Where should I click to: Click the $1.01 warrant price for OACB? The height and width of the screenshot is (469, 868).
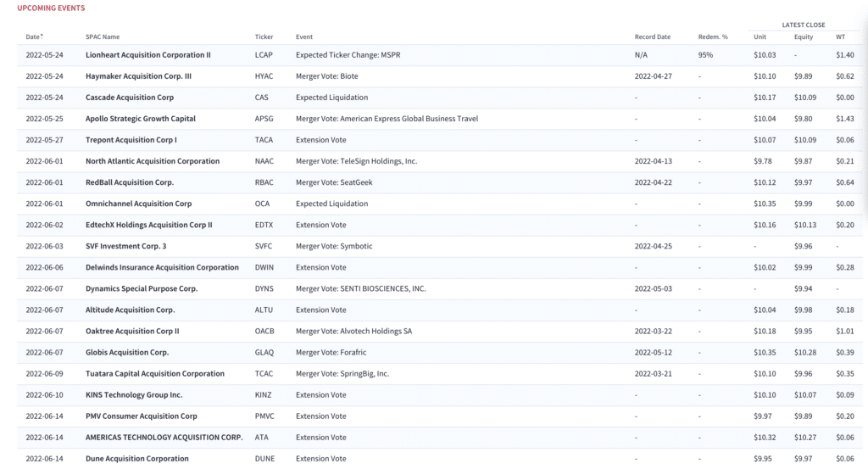point(845,331)
